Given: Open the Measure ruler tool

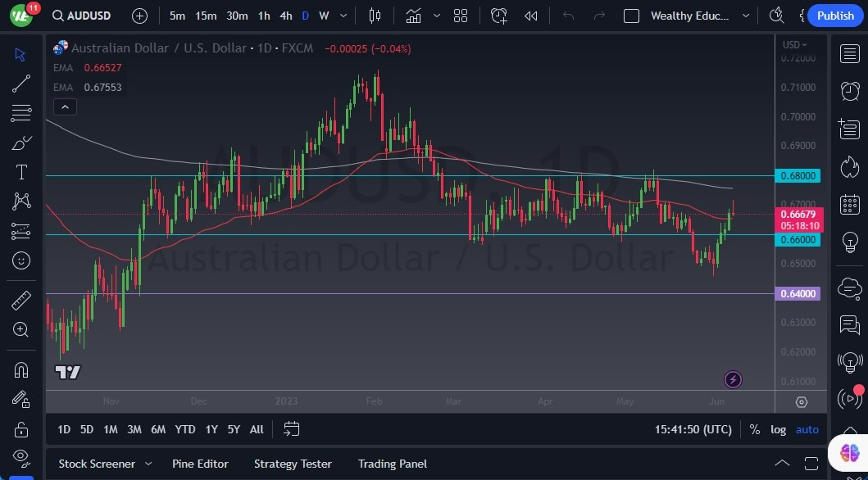Looking at the screenshot, I should pyautogui.click(x=21, y=301).
